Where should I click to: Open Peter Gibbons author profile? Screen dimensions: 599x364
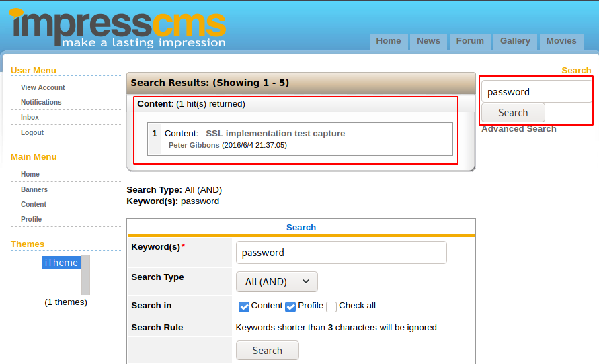(x=194, y=145)
